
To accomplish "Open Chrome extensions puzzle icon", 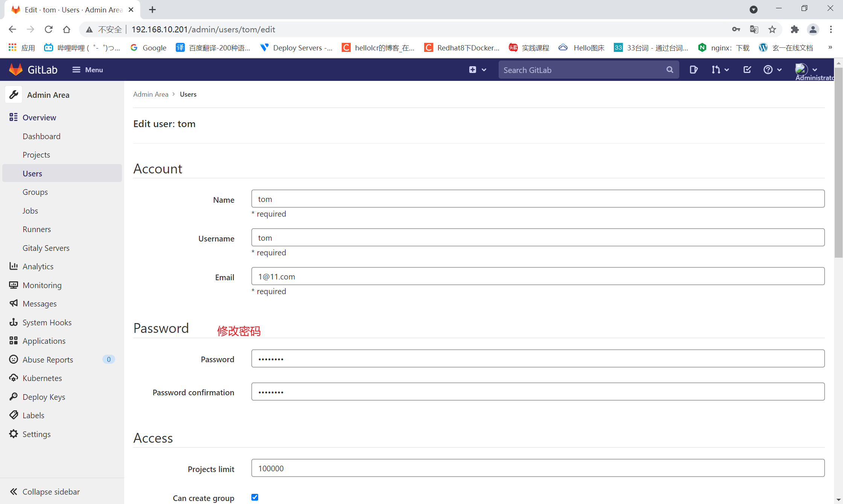I will [x=794, y=29].
